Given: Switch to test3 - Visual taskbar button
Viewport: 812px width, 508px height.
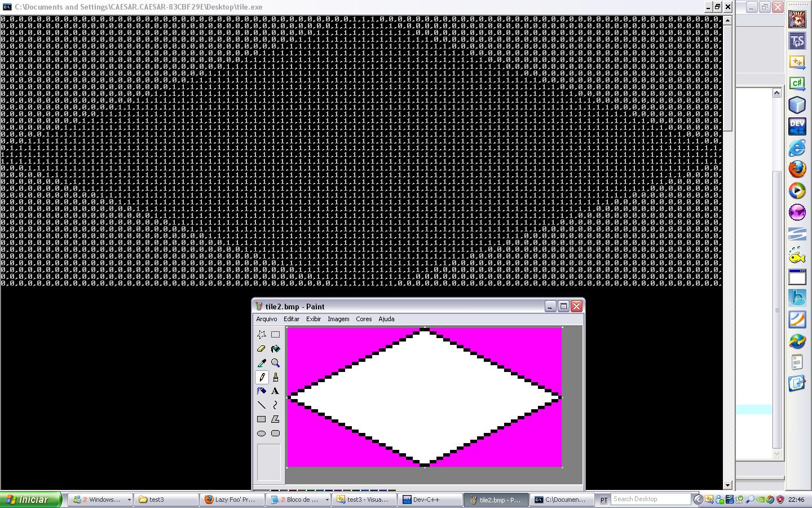Looking at the screenshot, I should pyautogui.click(x=364, y=500).
